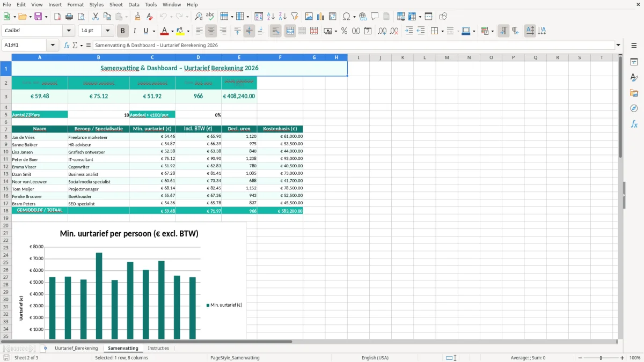Screen dimensions: 644x362
Task: Open the Format menu
Action: 75,4
